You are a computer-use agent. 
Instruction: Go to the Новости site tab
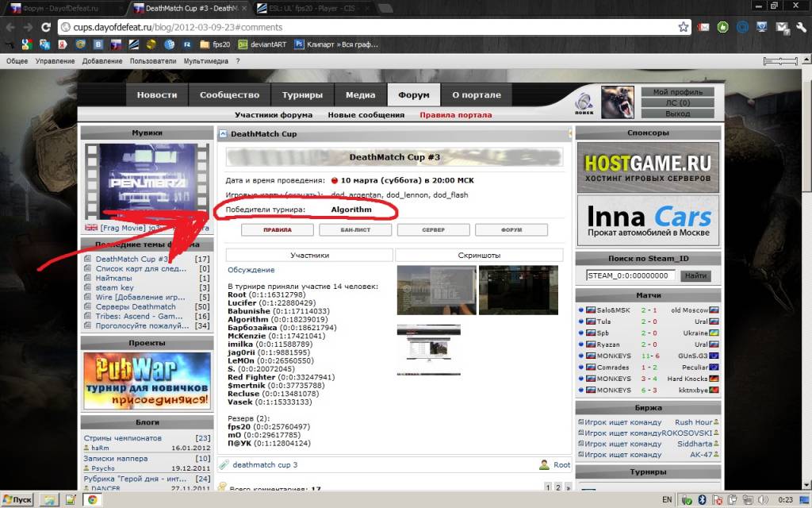157,95
